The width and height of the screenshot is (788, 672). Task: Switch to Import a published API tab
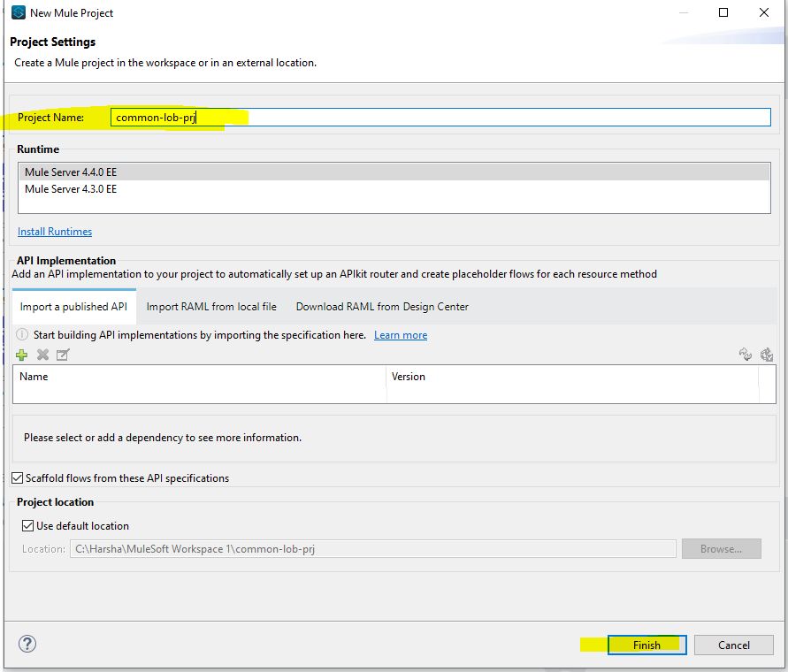click(x=74, y=307)
